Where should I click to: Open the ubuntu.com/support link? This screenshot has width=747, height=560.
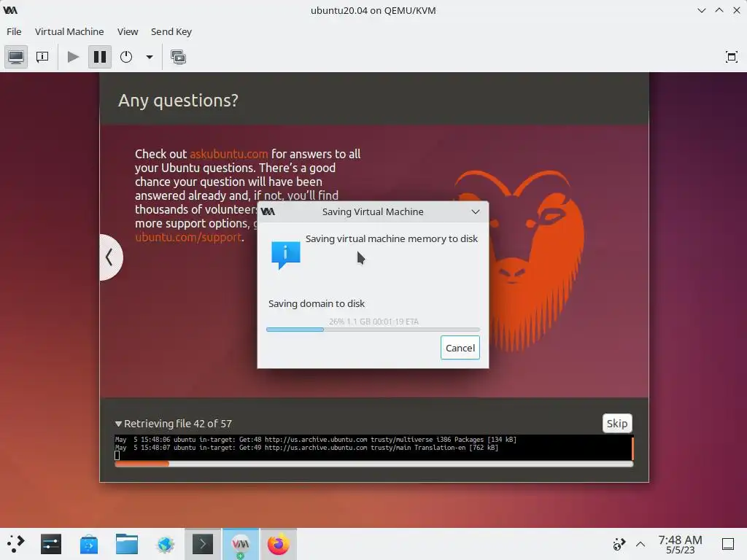tap(188, 237)
